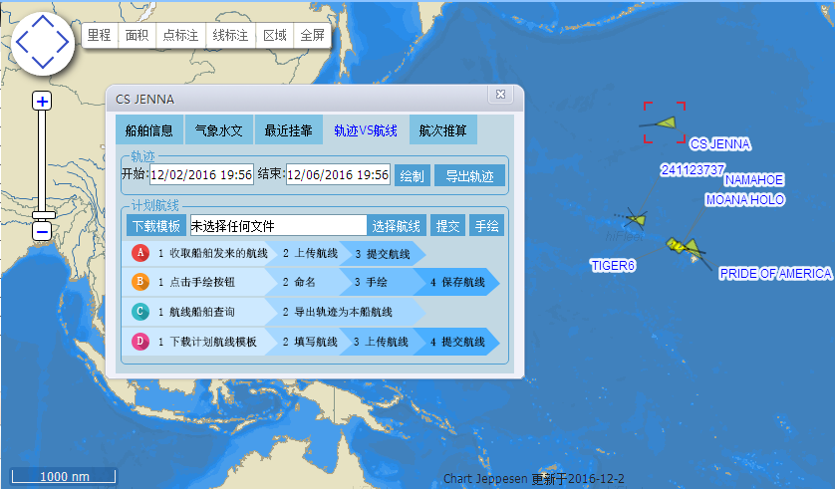The height and width of the screenshot is (489, 835).
Task: Click the 开始 start date field
Action: [201, 175]
